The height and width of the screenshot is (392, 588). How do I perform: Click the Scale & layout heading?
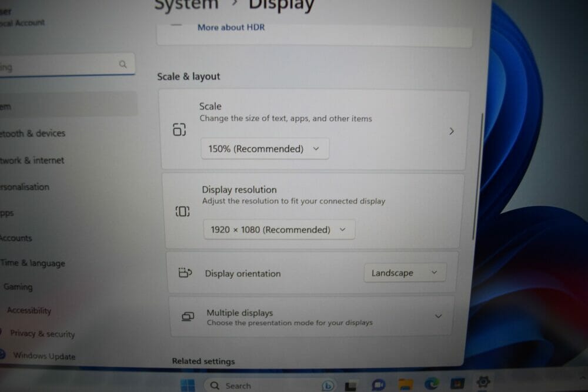(189, 76)
